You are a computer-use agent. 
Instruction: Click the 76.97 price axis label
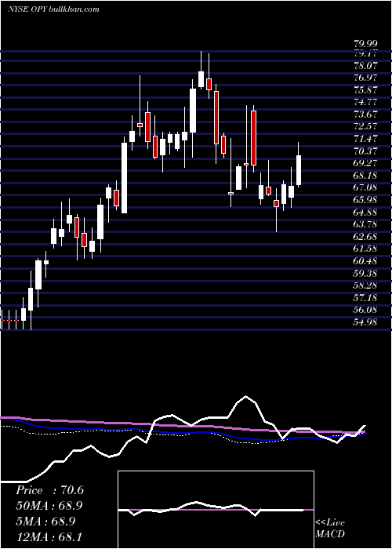[x=365, y=78]
